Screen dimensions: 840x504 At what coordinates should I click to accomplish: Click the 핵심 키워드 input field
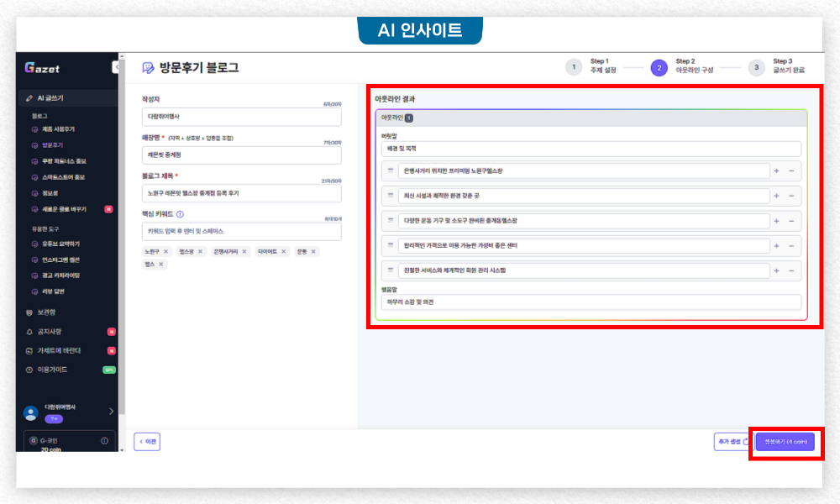point(242,231)
